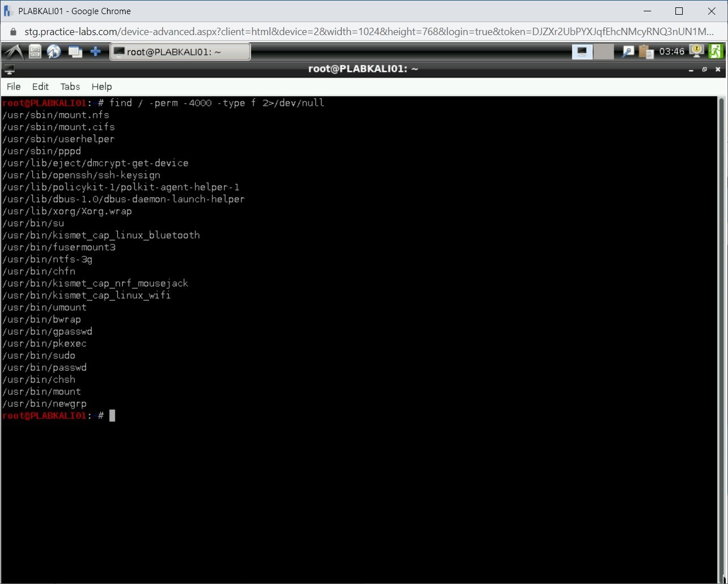Click the green logout exit icon

point(716,51)
